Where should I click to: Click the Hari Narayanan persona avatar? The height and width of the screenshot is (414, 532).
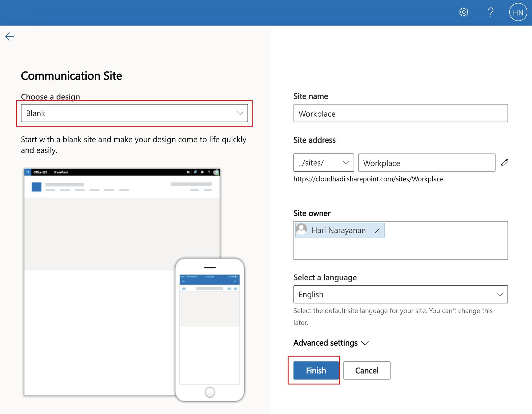point(301,230)
